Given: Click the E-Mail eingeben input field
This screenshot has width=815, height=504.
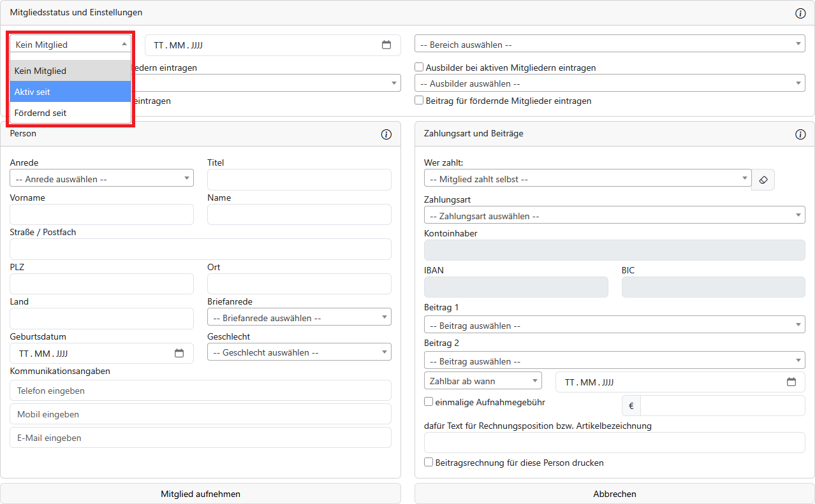Looking at the screenshot, I should click(x=200, y=438).
